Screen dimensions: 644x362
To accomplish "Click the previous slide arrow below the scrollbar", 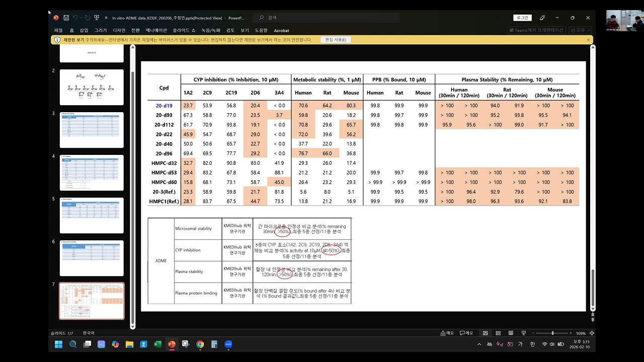I will click(x=592, y=314).
